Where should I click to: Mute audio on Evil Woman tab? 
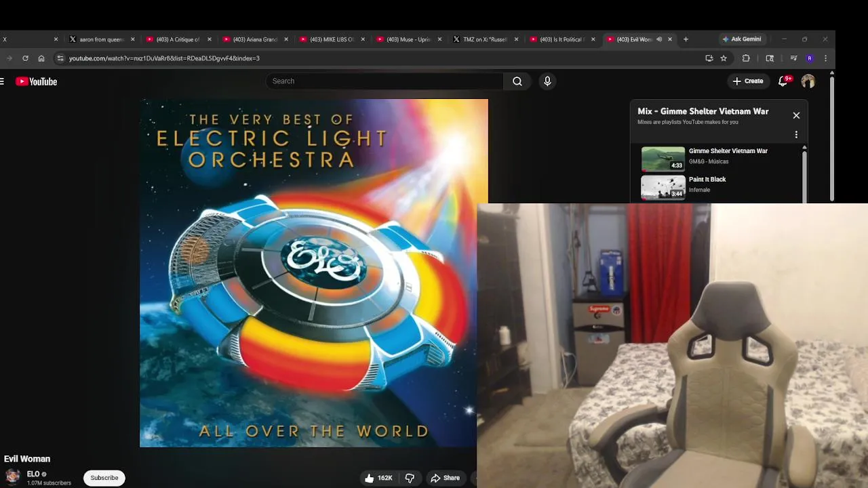[x=659, y=39]
